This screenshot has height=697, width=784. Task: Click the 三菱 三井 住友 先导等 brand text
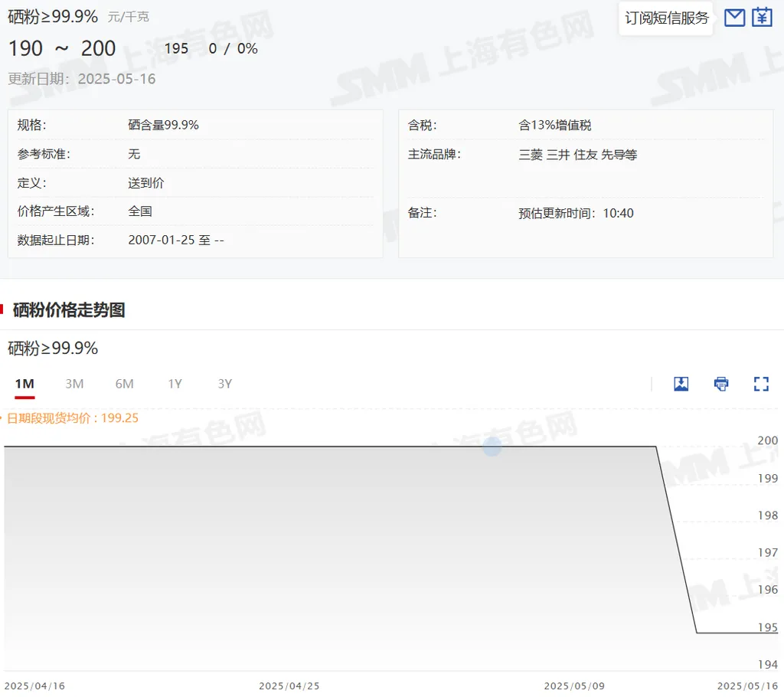point(577,155)
